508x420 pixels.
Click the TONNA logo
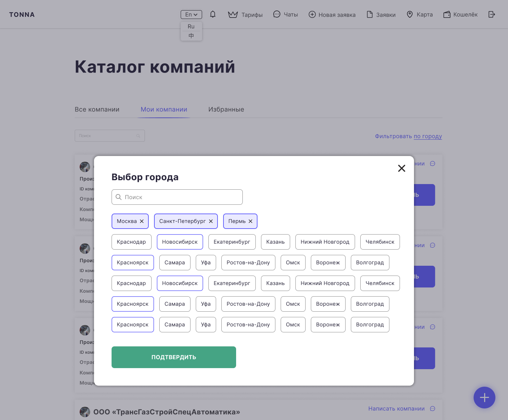pyautogui.click(x=22, y=15)
